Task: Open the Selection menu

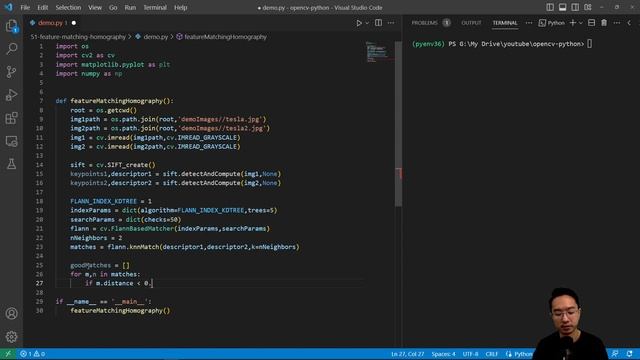Action: tap(68, 7)
